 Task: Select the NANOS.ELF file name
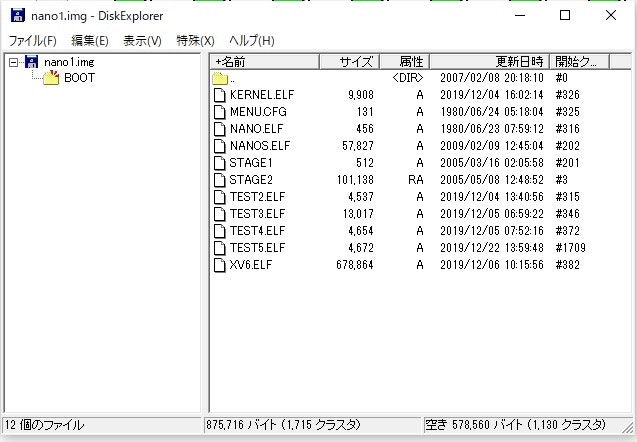[x=260, y=146]
